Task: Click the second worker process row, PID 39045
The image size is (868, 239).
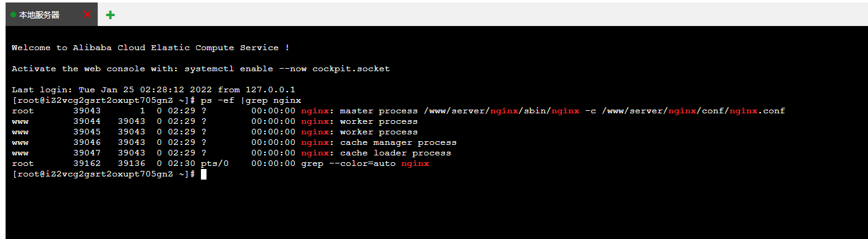Action: tap(215, 132)
